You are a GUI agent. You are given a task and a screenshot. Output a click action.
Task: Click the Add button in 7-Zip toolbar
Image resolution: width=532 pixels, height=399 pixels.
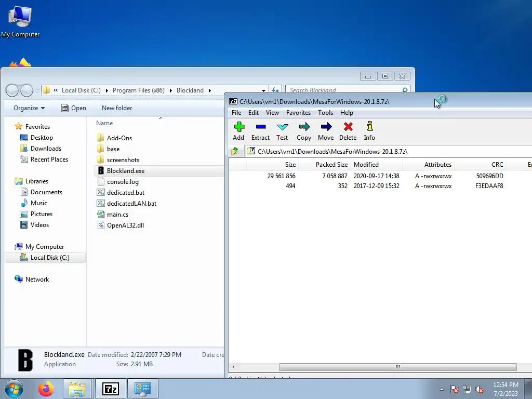[x=238, y=131]
